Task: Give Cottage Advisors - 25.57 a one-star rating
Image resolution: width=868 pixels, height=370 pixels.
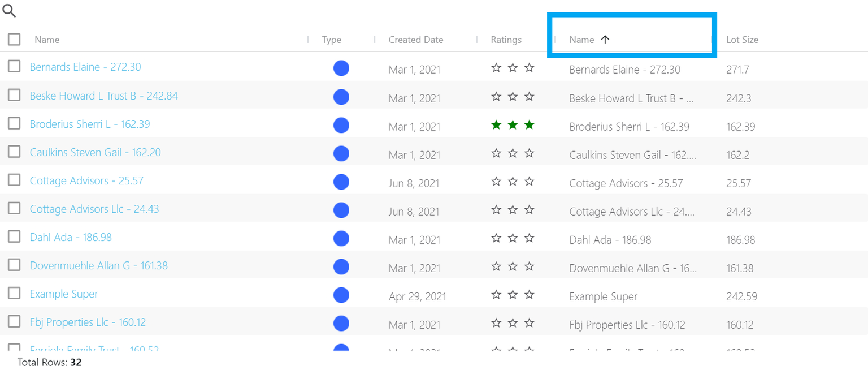Action: click(496, 181)
